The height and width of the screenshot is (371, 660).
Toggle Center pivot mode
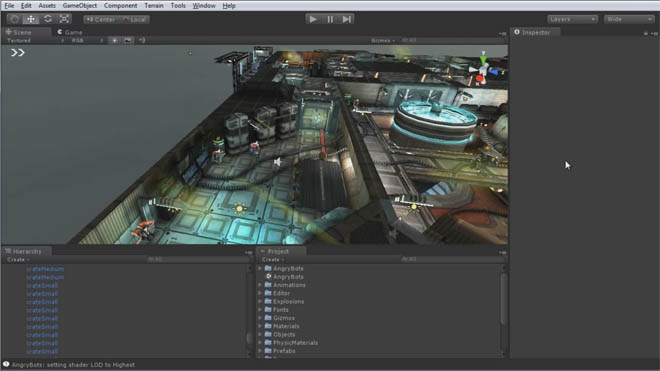pos(101,19)
